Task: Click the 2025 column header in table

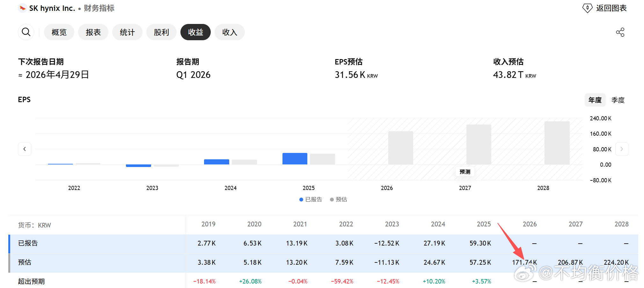Action: (x=484, y=224)
